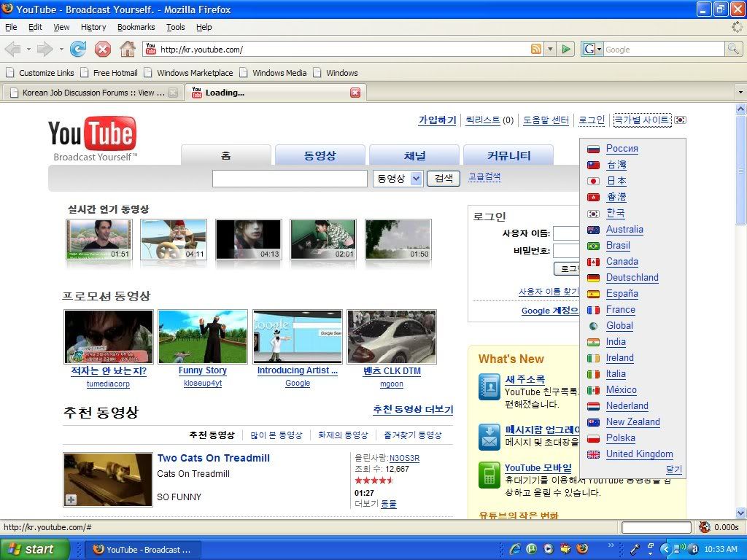
Task: Click the Stop loading icon
Action: pos(103,50)
